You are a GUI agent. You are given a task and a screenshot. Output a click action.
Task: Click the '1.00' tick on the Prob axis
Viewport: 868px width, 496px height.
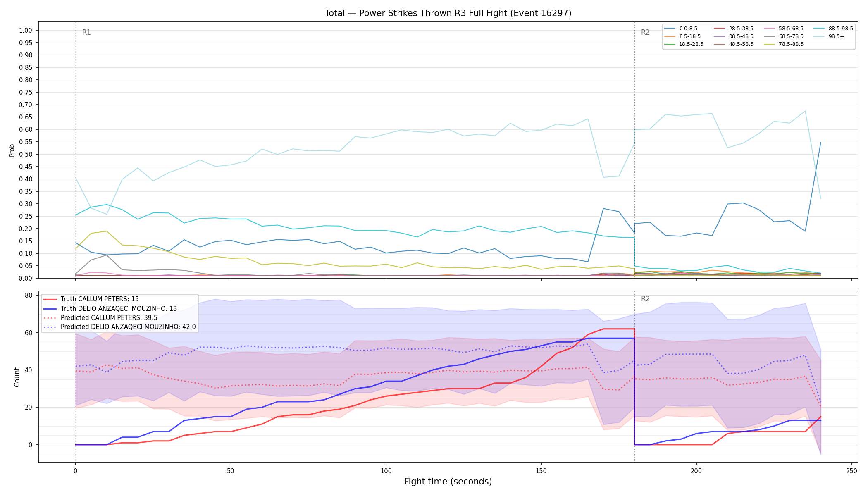pyautogui.click(x=26, y=30)
